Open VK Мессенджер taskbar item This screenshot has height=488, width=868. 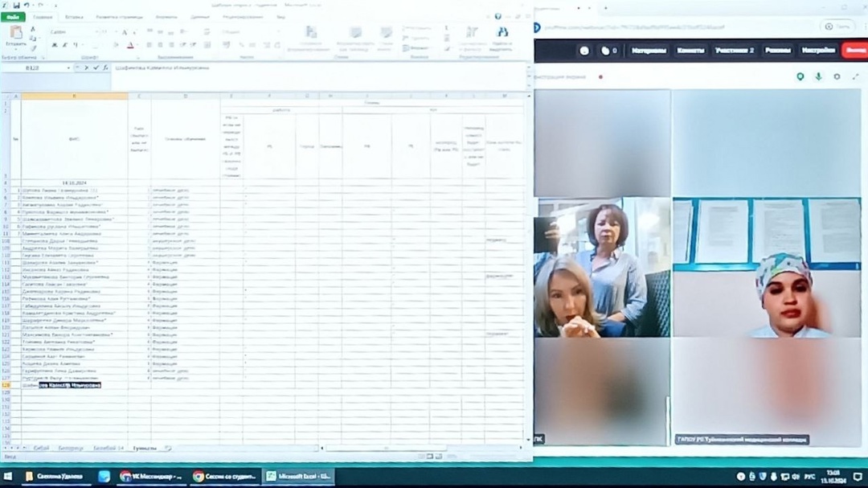click(150, 477)
